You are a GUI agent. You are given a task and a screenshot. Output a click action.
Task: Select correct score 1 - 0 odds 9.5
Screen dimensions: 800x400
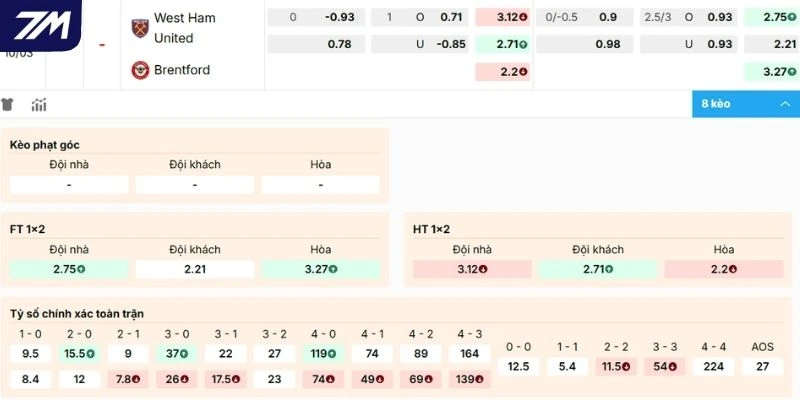point(30,353)
